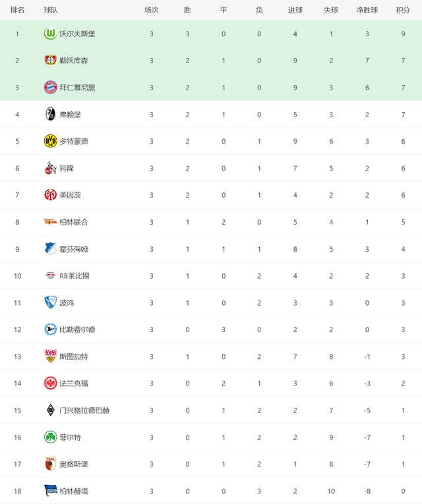Sort table by 积分 column header
This screenshot has height=504, width=422.
click(x=403, y=10)
